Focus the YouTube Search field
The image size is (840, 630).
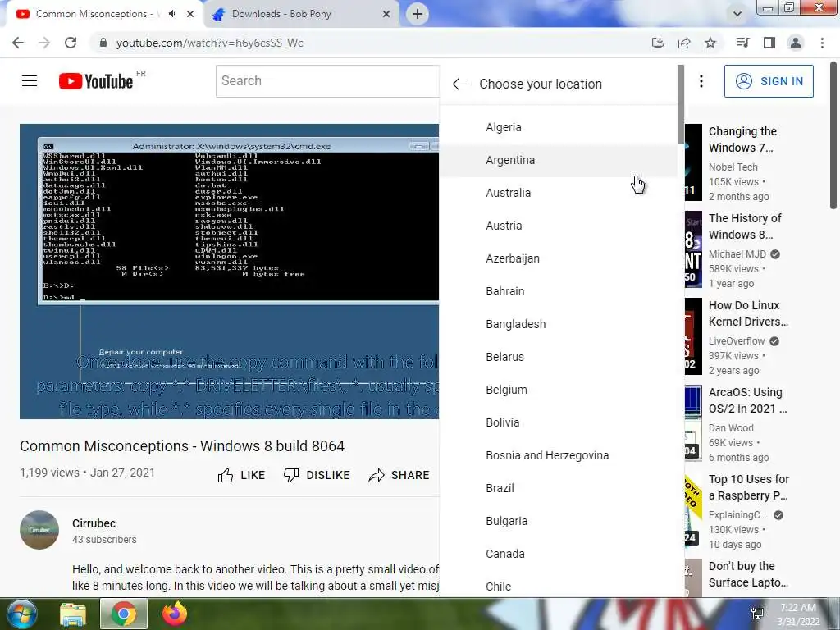point(327,81)
